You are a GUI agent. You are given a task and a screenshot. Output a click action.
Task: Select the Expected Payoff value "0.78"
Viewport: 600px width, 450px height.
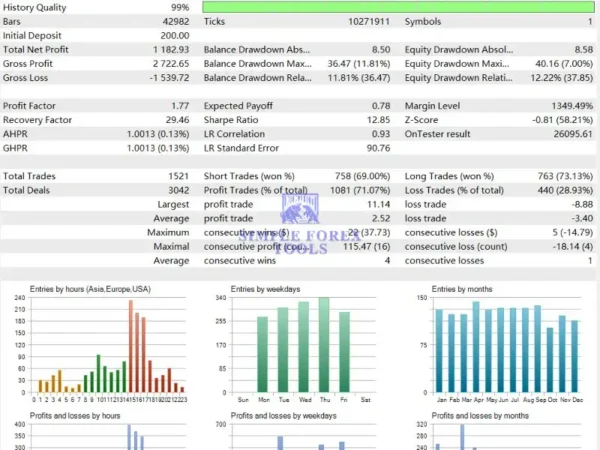tap(381, 106)
